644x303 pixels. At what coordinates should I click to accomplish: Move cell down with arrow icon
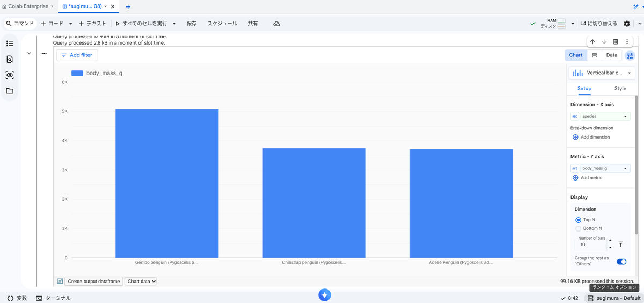pos(604,42)
